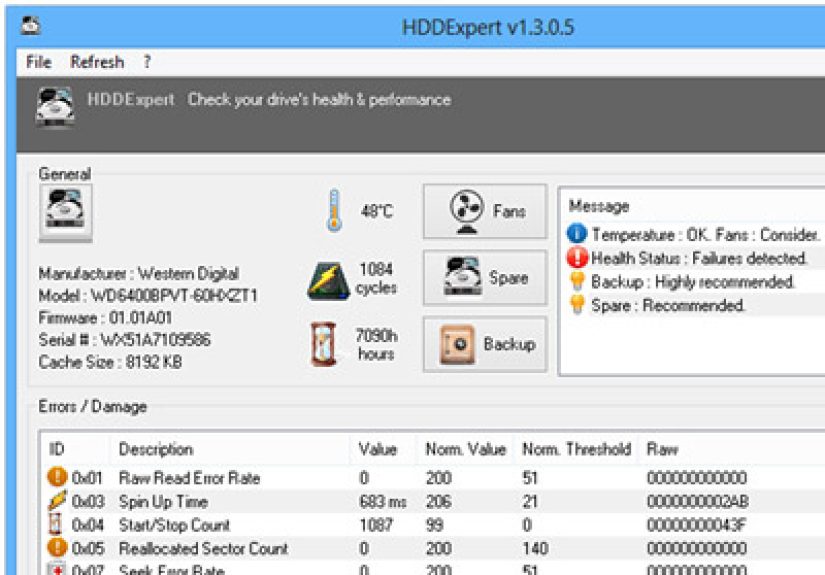The image size is (825, 575).
Task: Click the Refresh menu item
Action: pyautogui.click(x=97, y=62)
